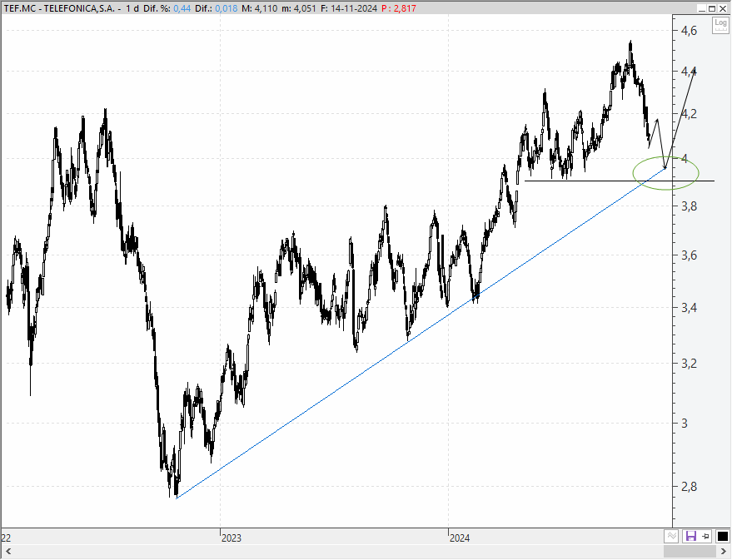
Task: Click the Dif. % value 0,44
Action: [182, 8]
